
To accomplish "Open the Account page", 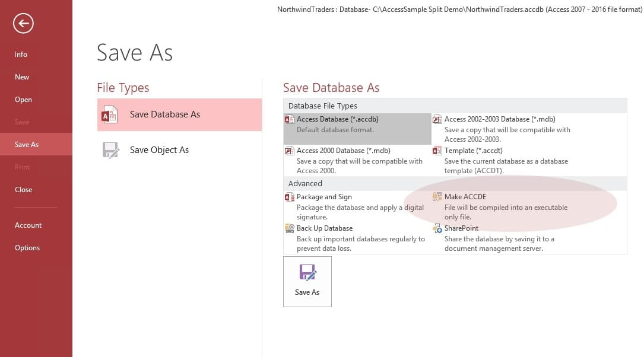I will pyautogui.click(x=36, y=225).
